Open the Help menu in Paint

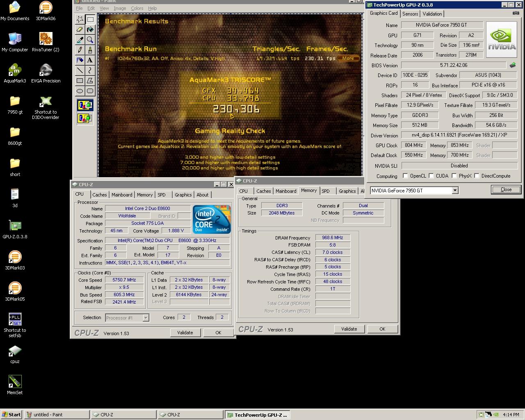coord(152,8)
